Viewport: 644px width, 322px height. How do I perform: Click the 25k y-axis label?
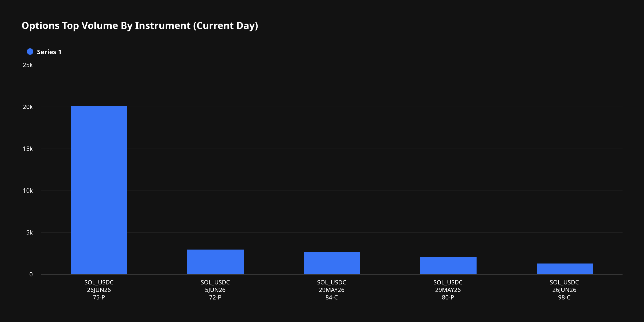tap(28, 65)
